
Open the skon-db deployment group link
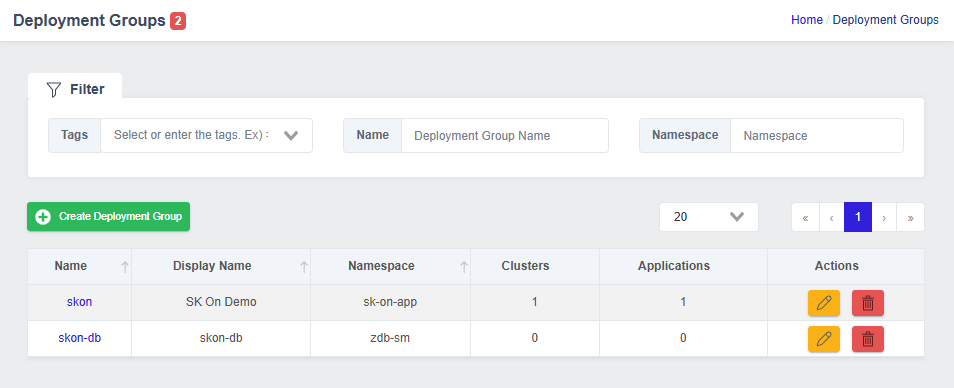tap(80, 338)
